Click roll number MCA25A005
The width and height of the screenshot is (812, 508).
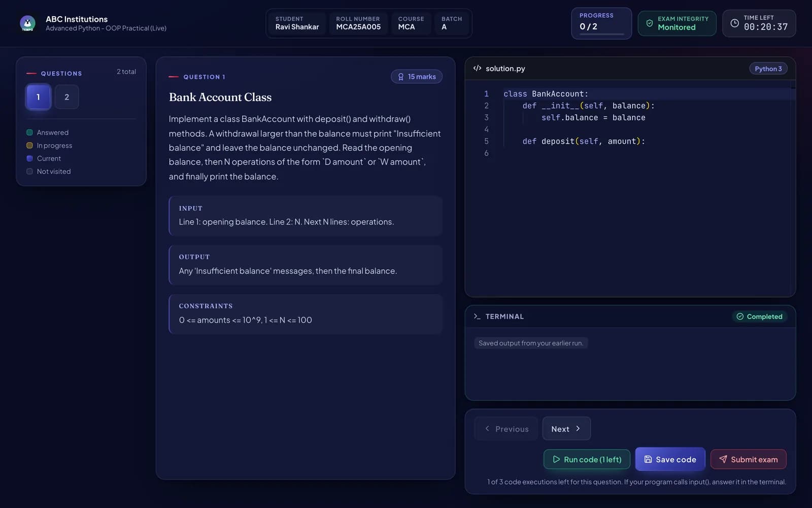point(358,27)
